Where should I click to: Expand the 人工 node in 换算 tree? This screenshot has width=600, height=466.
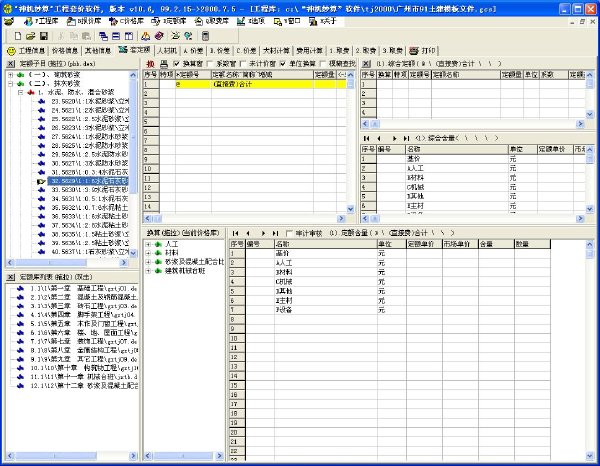[148, 244]
